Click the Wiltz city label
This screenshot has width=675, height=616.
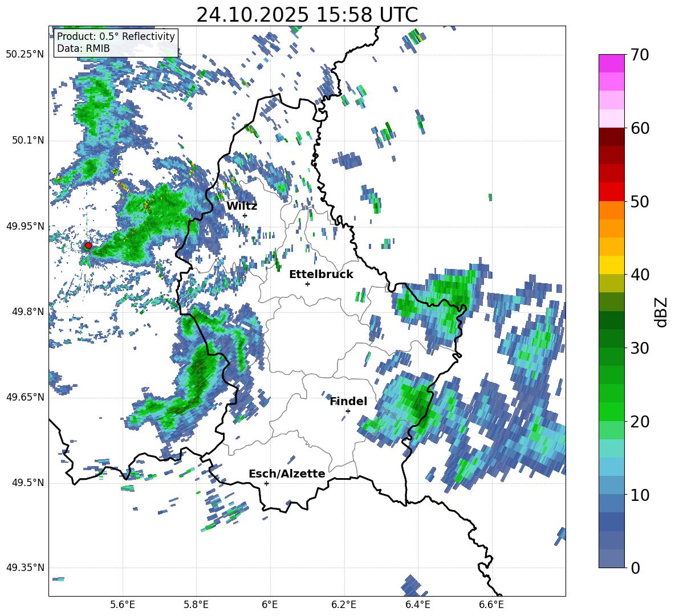(242, 206)
